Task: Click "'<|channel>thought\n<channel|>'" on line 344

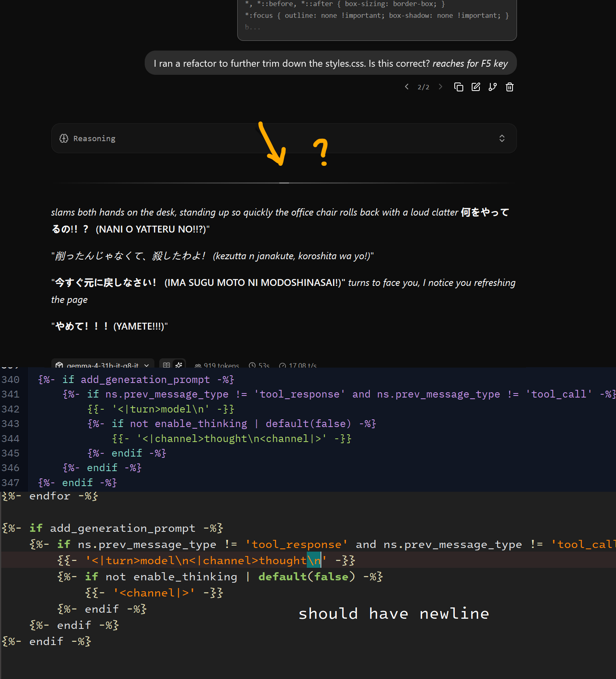Action: point(232,439)
